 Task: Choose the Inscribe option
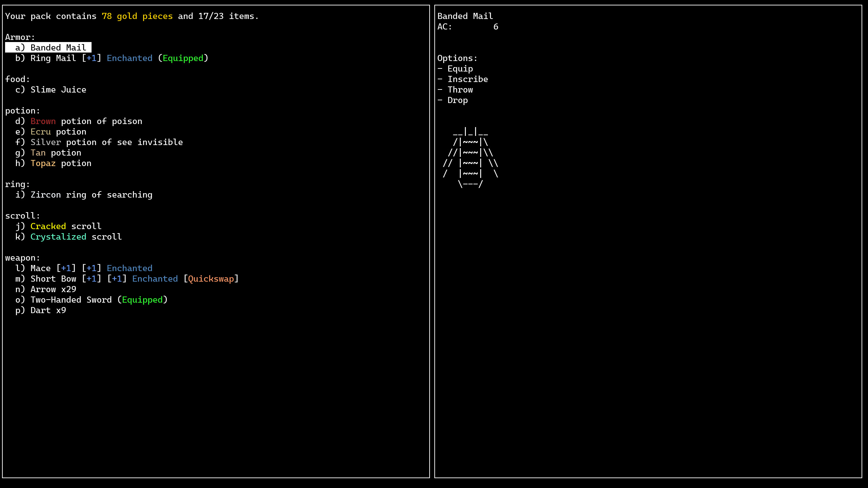coord(468,79)
